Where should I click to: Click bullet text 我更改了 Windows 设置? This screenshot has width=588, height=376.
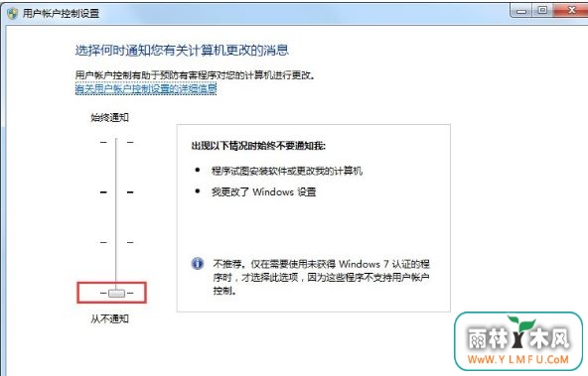[x=263, y=192]
